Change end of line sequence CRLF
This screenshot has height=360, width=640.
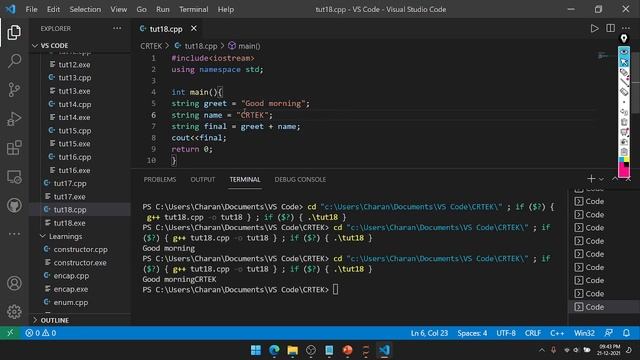pos(533,333)
